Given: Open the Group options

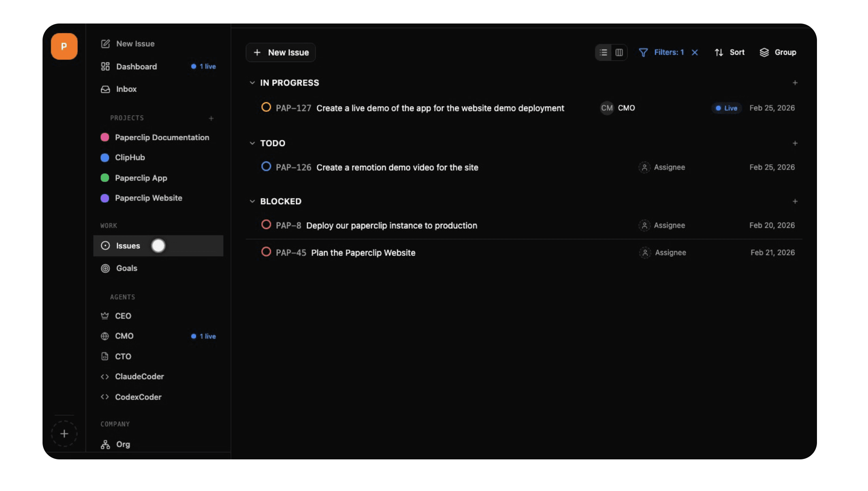Looking at the screenshot, I should pyautogui.click(x=778, y=52).
